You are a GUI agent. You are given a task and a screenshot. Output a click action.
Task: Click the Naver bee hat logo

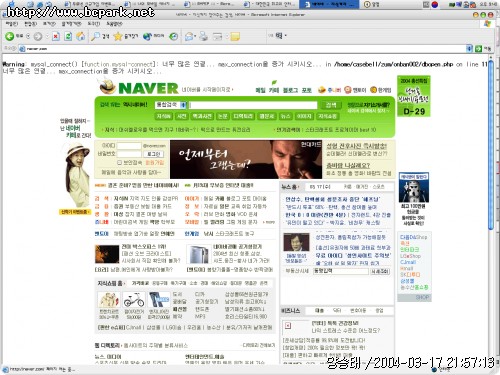108,86
